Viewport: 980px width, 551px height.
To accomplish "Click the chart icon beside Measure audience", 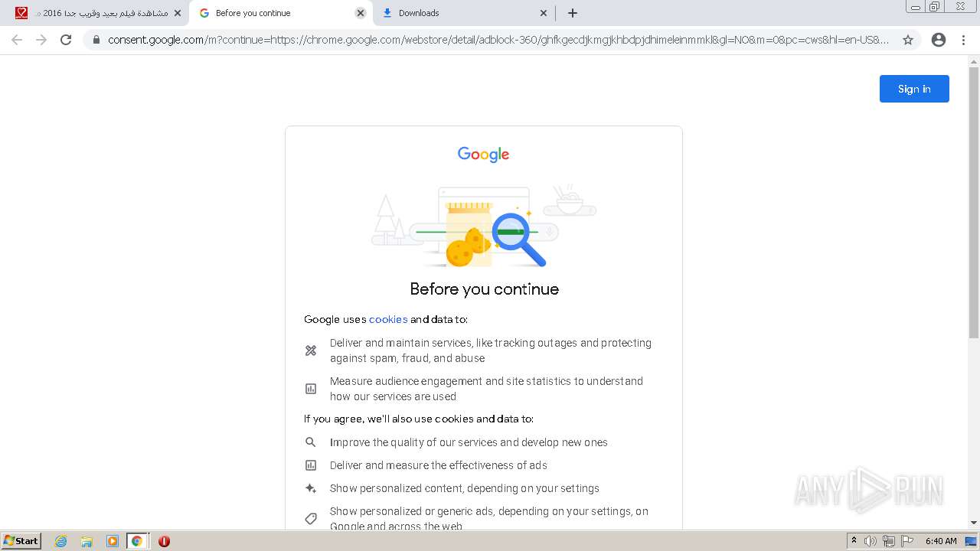I will pos(311,389).
